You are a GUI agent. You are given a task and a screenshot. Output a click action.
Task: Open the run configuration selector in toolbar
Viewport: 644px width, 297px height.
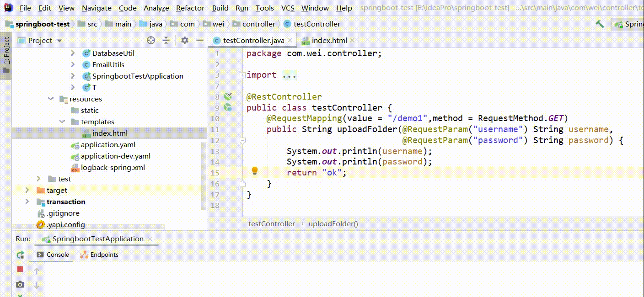[x=628, y=24]
